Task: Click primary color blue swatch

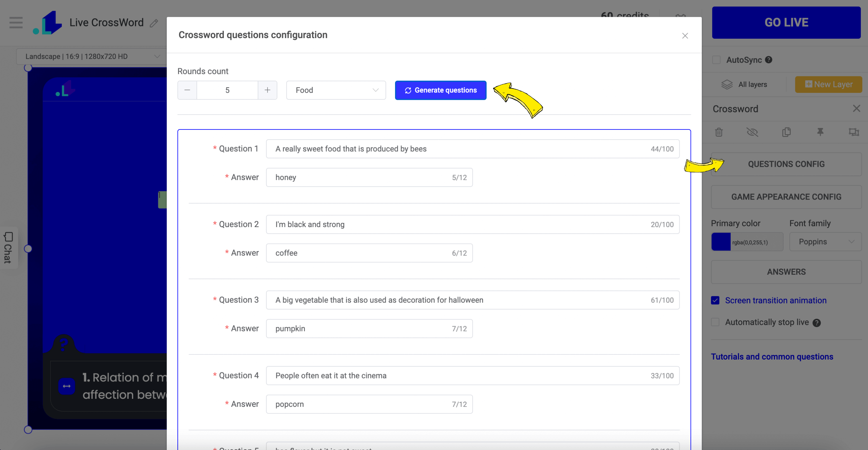Action: [721, 241]
